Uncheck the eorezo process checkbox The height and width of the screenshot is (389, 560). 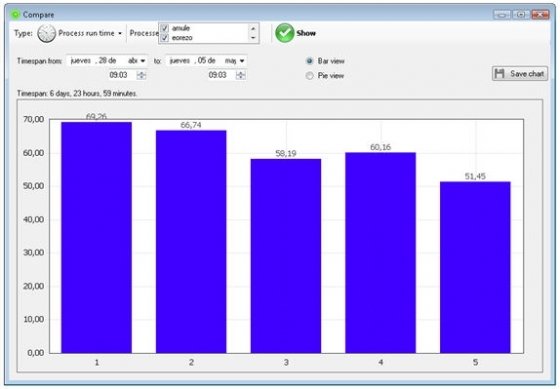point(165,38)
